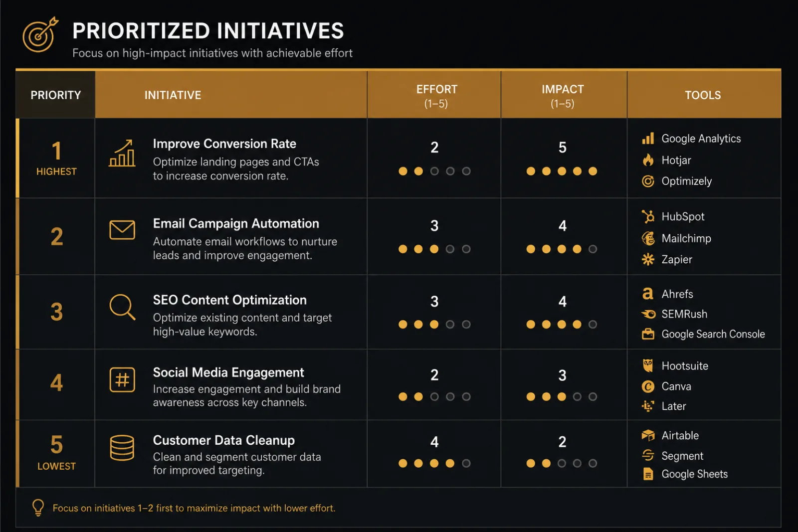
Task: Click the target-and-arrow logo icon
Action: click(x=40, y=35)
